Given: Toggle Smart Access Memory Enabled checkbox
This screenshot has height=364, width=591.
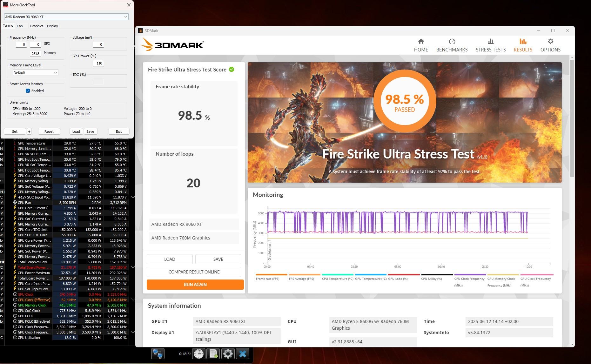Looking at the screenshot, I should [28, 91].
